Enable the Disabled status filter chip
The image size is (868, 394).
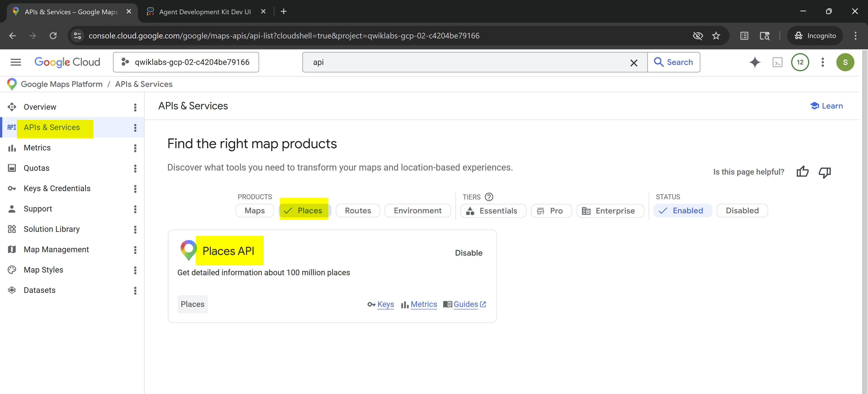click(742, 211)
